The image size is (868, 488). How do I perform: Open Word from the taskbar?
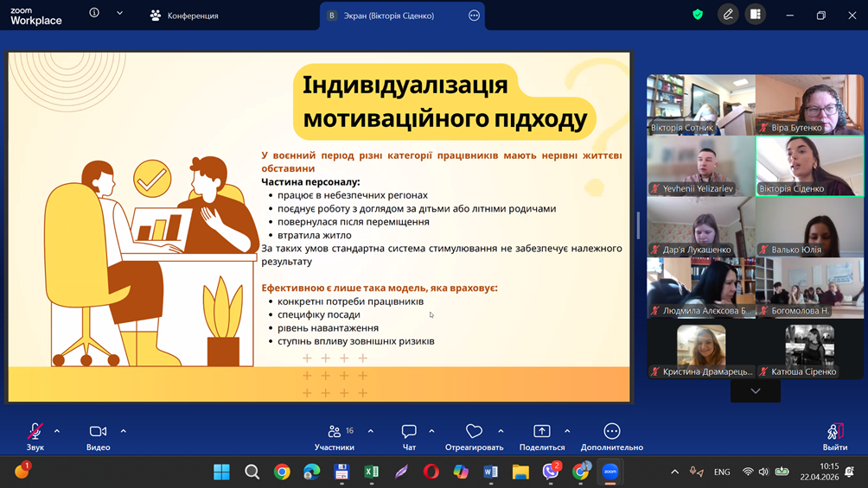pyautogui.click(x=490, y=472)
